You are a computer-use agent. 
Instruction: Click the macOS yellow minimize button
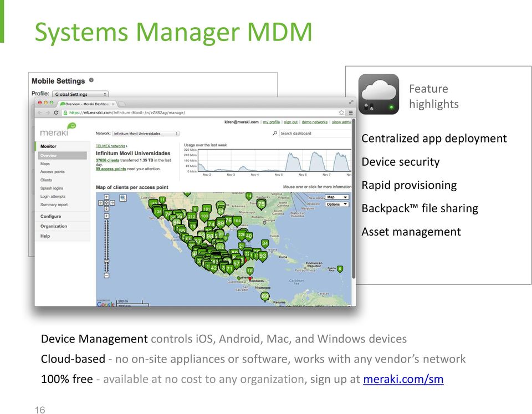point(46,103)
